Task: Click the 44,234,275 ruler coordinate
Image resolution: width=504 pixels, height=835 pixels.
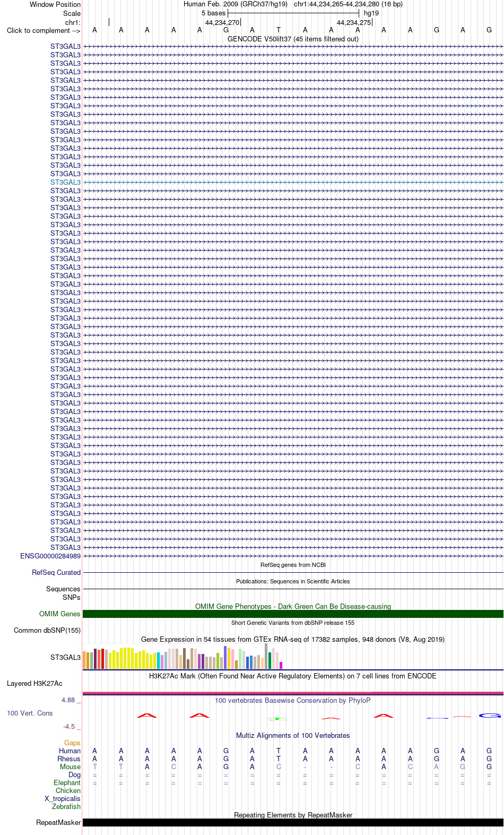Action: 354,22
